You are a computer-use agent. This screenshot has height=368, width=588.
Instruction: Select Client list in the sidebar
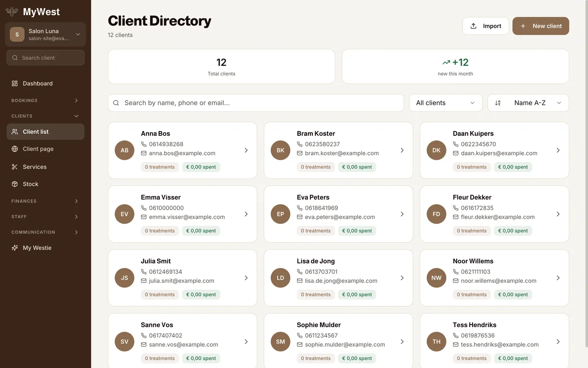point(45,132)
